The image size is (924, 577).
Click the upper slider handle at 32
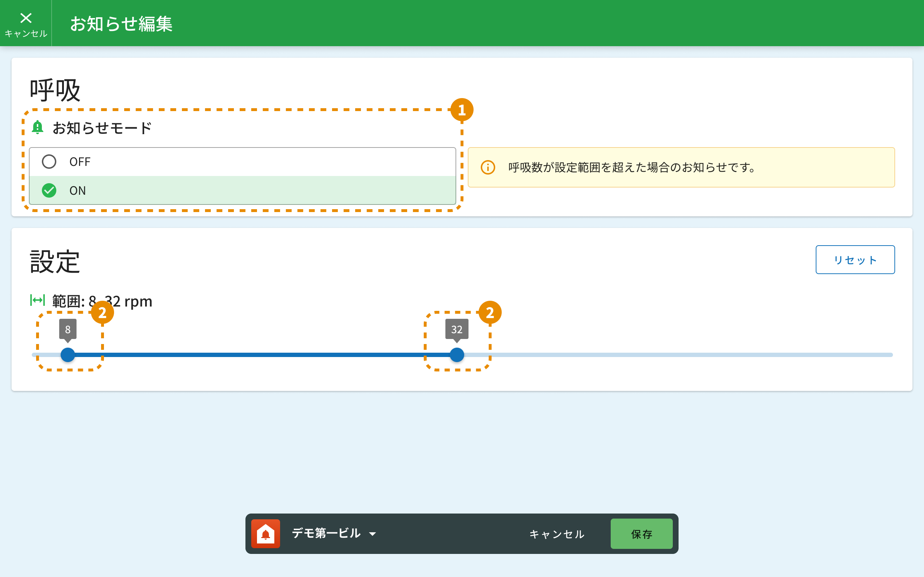(x=457, y=355)
